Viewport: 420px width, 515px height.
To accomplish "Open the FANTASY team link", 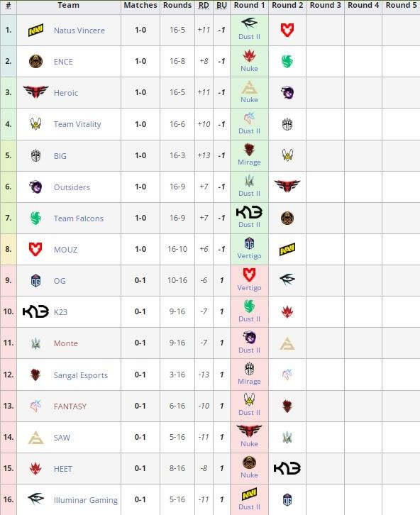I will (70, 406).
